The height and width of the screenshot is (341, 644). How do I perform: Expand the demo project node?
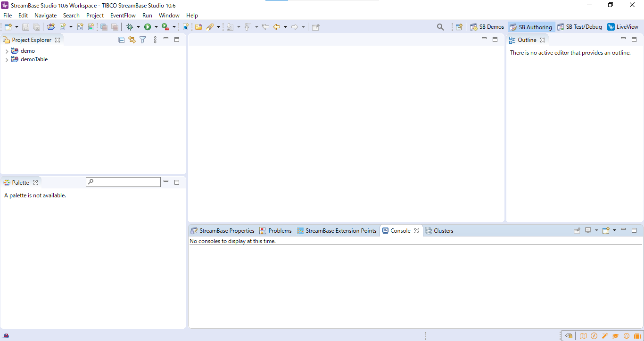point(7,51)
